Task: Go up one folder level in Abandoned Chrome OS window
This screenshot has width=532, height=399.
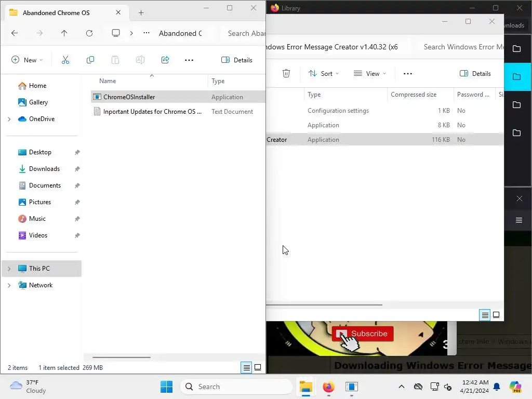Action: click(x=64, y=33)
